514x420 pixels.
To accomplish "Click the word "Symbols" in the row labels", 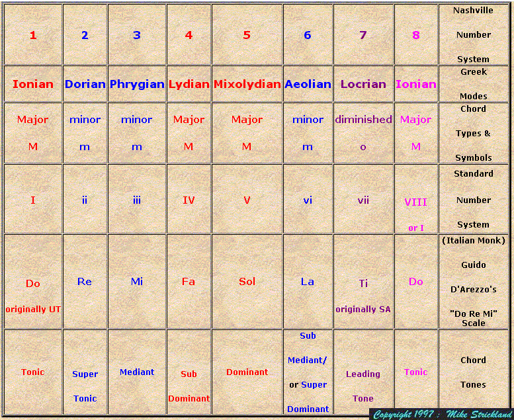I will click(474, 157).
